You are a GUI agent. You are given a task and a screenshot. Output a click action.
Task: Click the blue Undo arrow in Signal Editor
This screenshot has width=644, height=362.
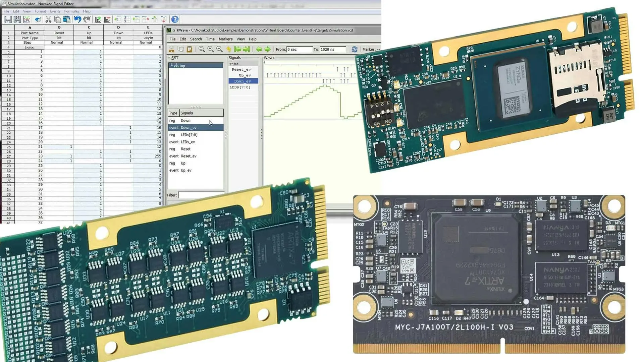(x=77, y=19)
